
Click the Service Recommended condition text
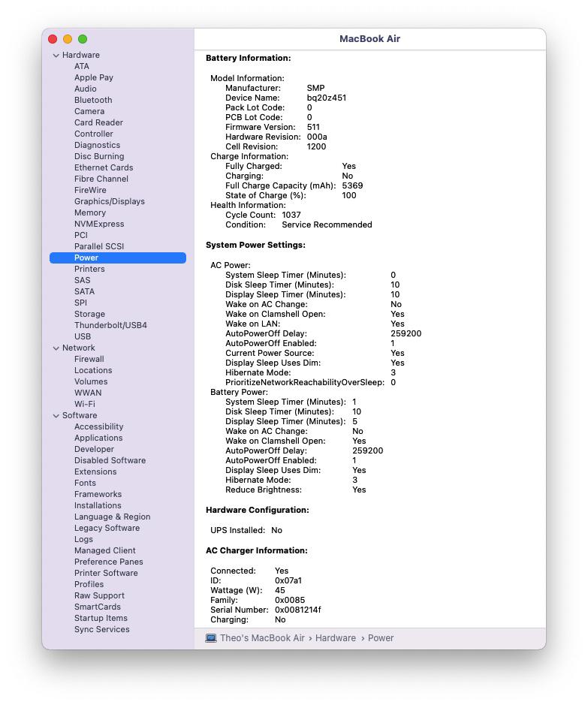tap(327, 224)
